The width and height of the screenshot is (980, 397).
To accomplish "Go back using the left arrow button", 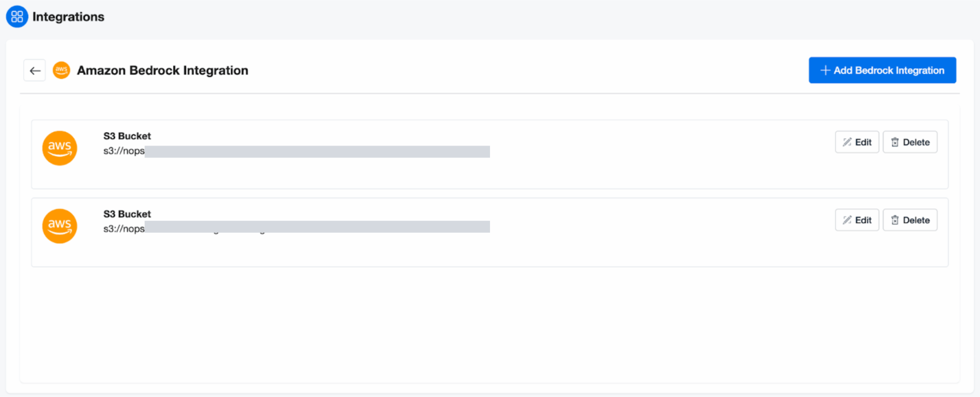I will (x=35, y=70).
